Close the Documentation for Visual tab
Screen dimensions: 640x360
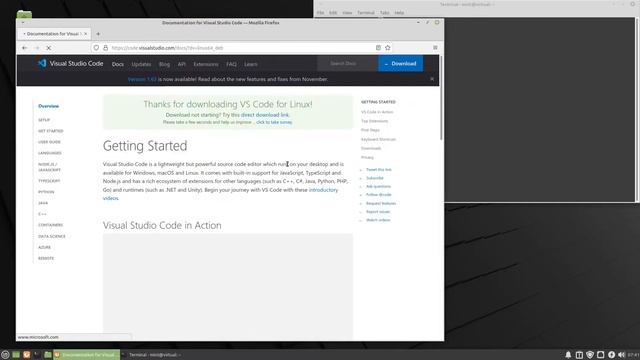coord(85,34)
